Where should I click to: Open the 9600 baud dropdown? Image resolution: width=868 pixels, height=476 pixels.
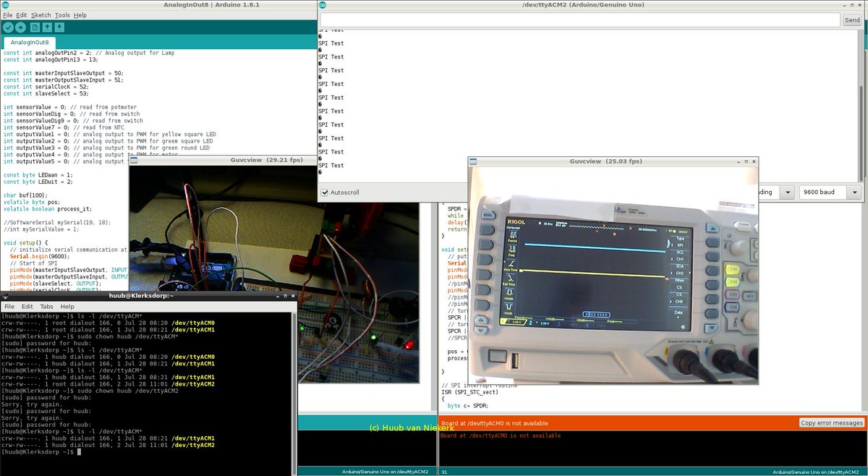tap(831, 192)
